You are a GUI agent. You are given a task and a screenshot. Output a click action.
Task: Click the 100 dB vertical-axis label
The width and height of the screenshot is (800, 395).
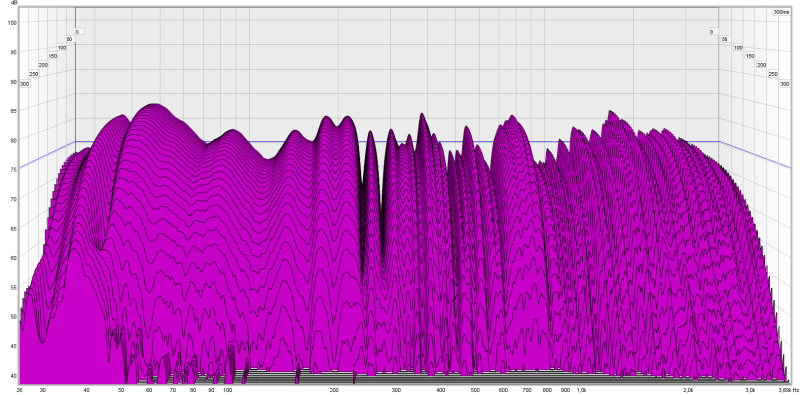[x=13, y=22]
